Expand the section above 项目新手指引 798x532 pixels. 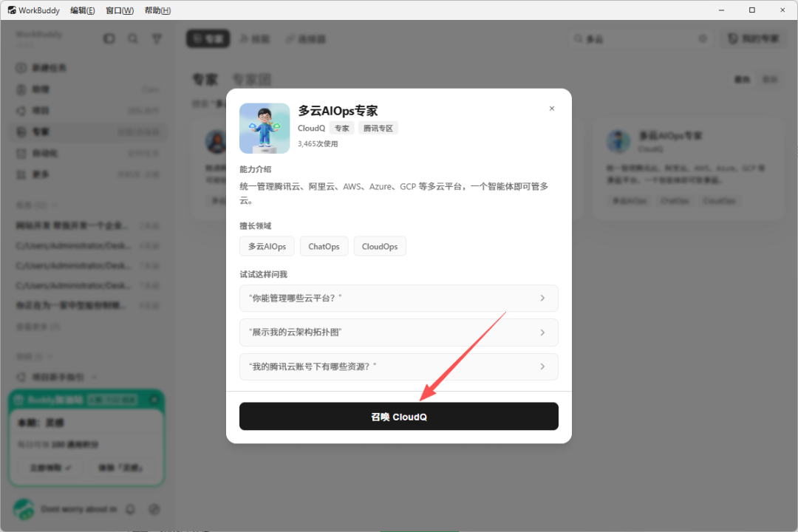tap(50, 356)
